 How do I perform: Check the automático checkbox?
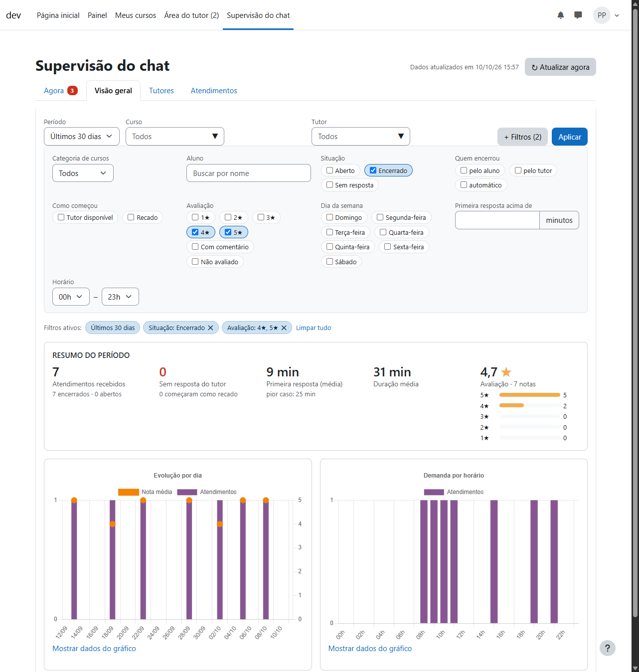point(464,185)
